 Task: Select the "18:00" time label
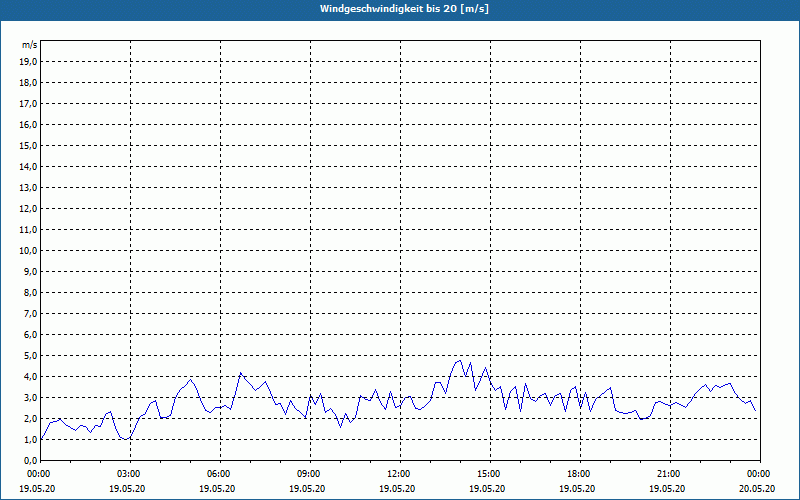click(580, 474)
